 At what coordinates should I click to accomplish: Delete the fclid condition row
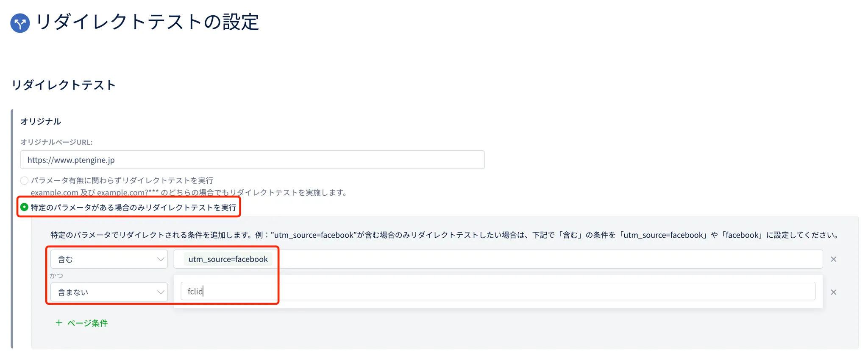click(x=833, y=292)
